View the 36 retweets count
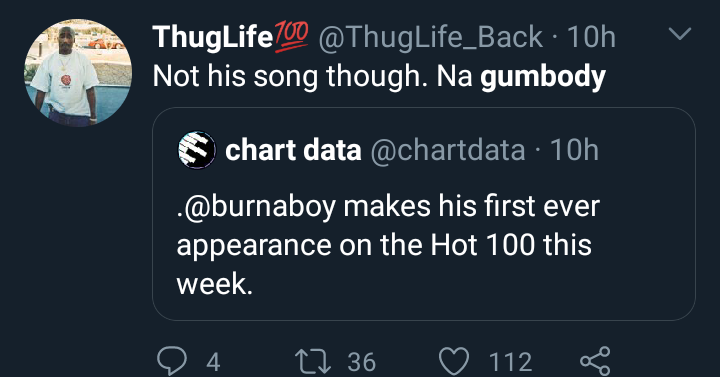720x377 pixels. [x=361, y=362]
